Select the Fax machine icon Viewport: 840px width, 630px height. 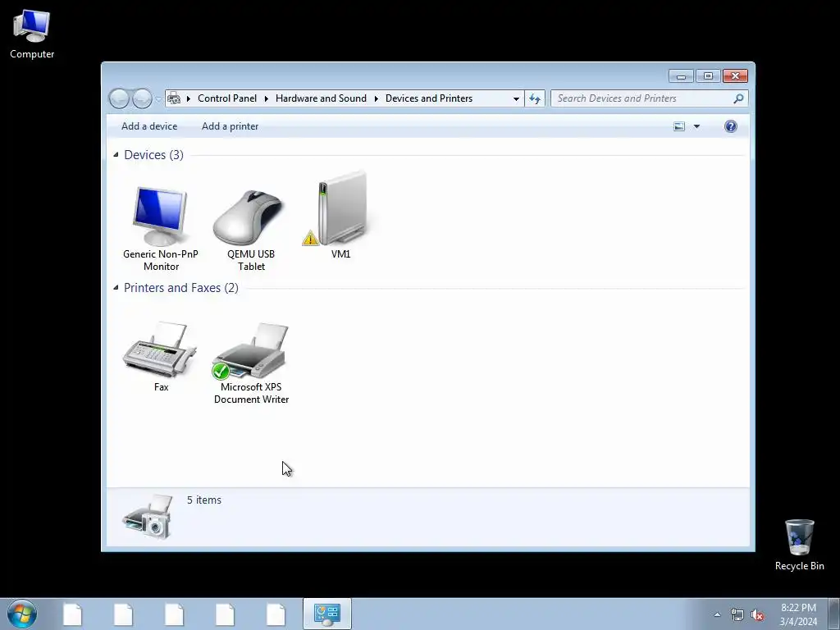point(160,349)
